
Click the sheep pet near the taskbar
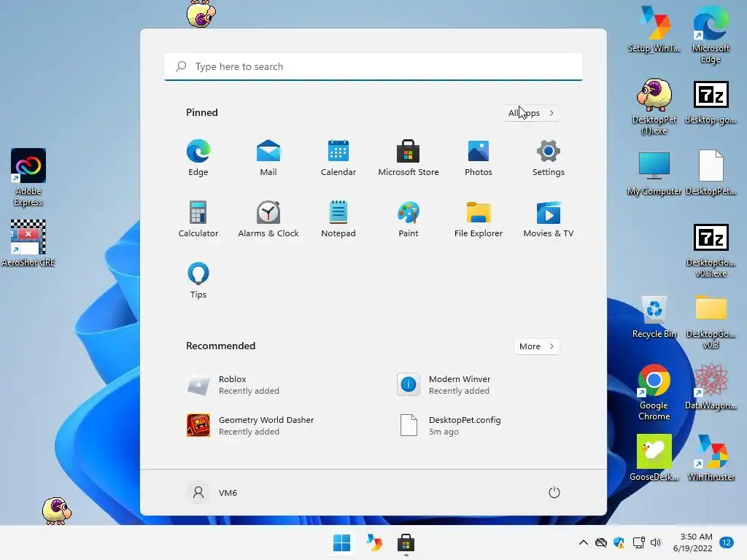pos(57,511)
